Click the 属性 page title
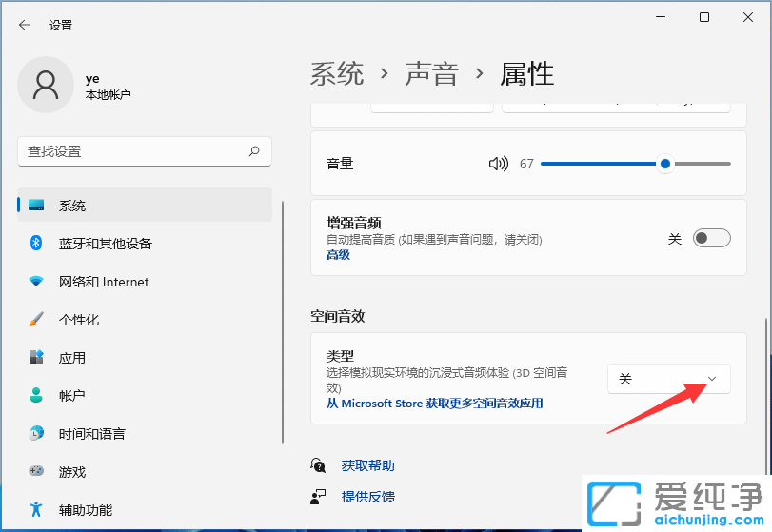 pos(527,74)
